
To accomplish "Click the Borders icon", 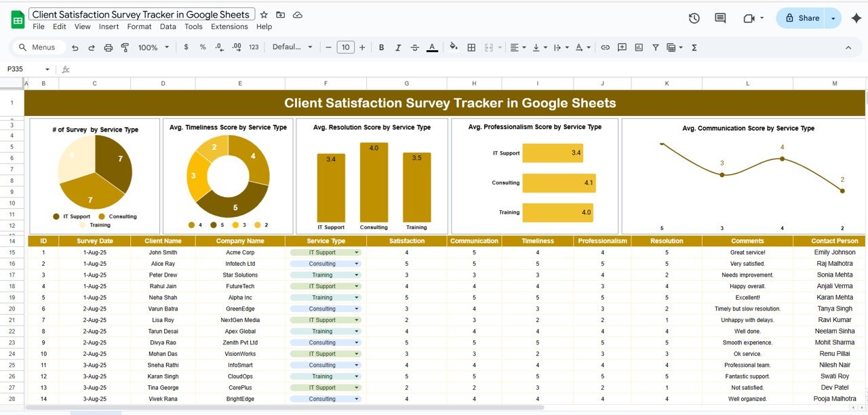I will 471,47.
